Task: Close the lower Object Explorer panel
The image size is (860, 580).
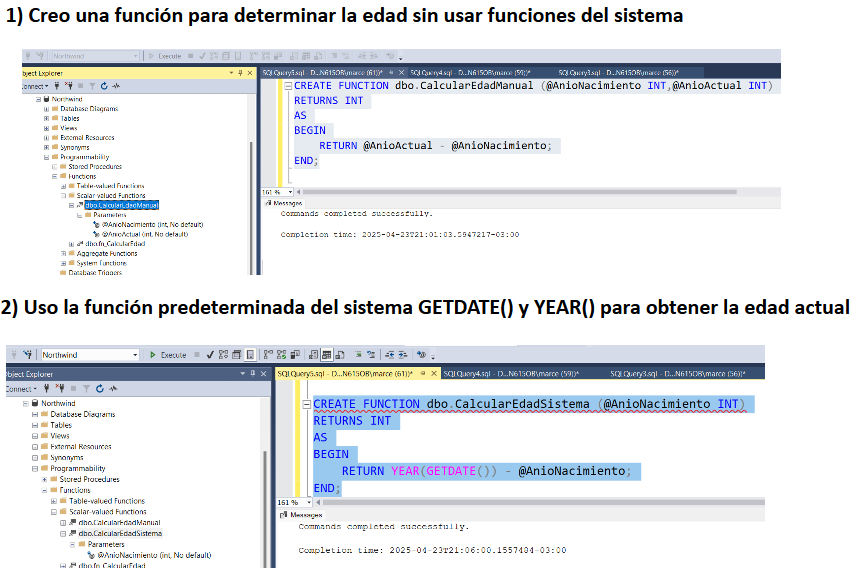Action: [264, 372]
